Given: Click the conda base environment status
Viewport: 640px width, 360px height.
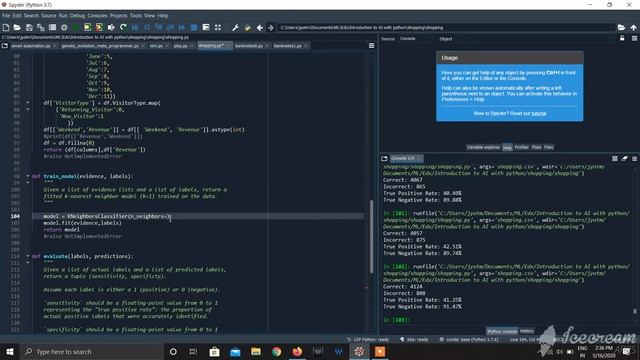Looking at the screenshot, I should tap(469, 340).
